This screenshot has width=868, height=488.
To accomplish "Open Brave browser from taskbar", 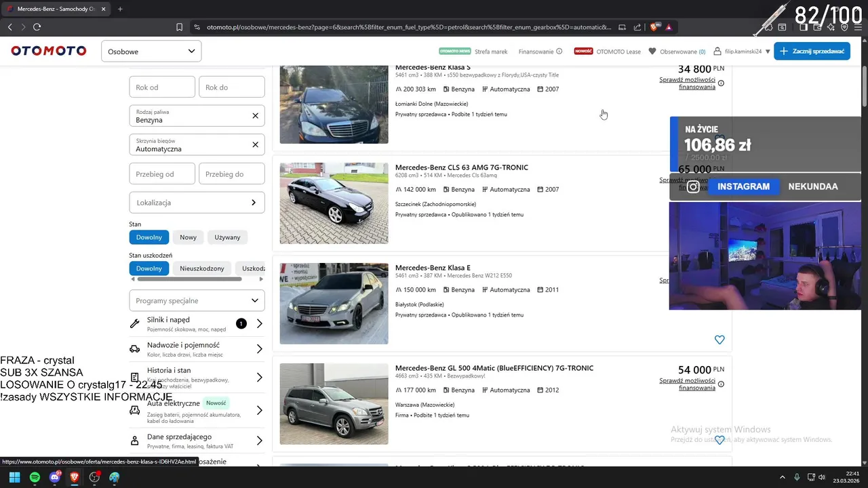I will [75, 477].
